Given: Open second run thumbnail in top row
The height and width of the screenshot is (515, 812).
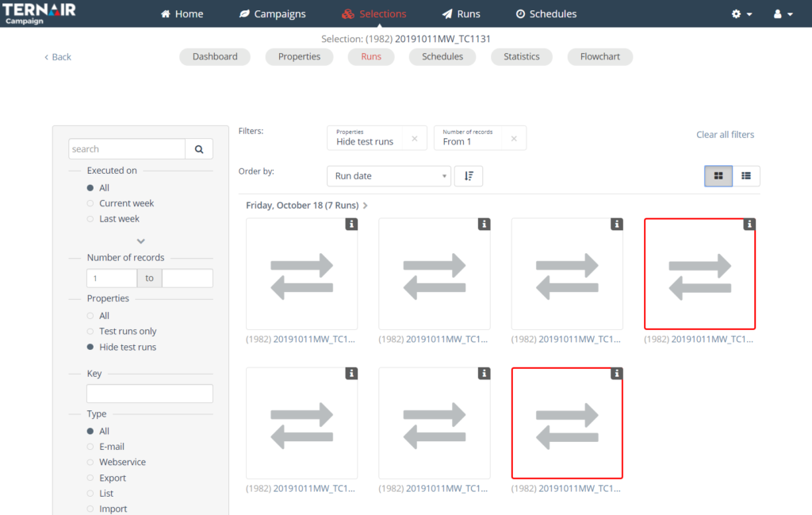Looking at the screenshot, I should pos(435,274).
